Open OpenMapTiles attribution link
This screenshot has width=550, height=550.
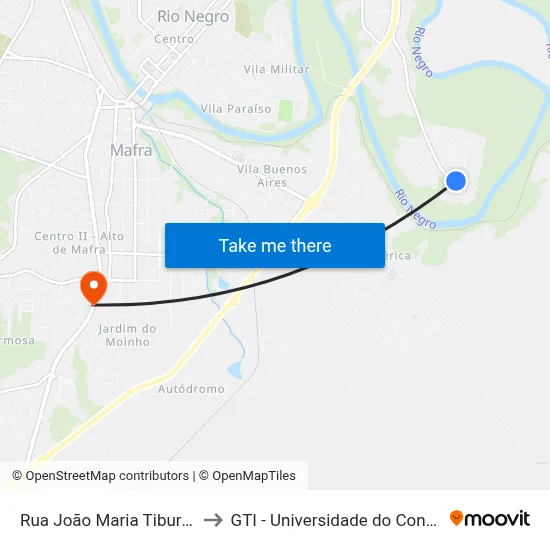[247, 476]
